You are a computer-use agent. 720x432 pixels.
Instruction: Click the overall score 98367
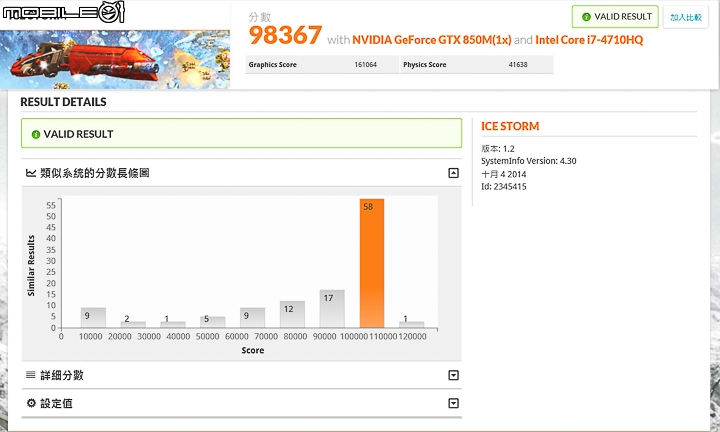click(285, 35)
